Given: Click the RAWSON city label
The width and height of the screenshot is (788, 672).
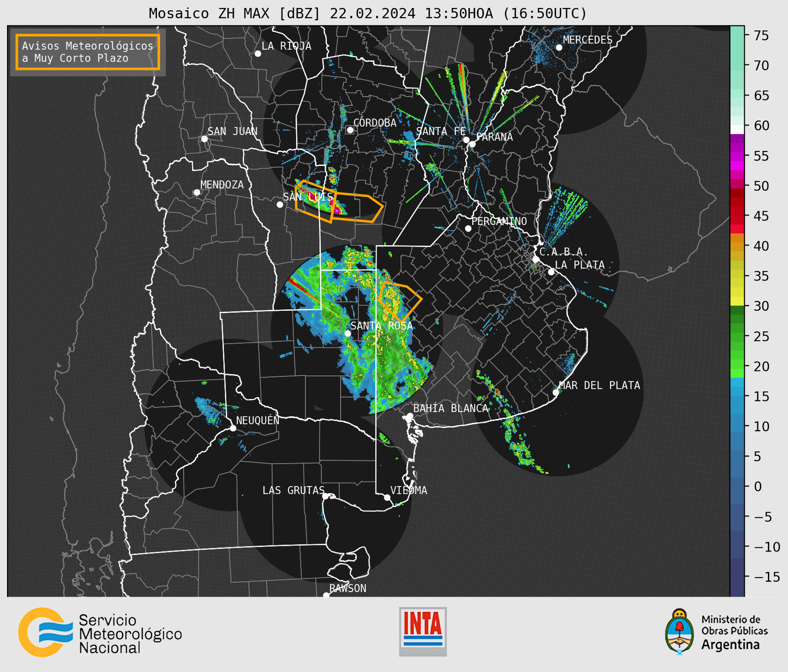Looking at the screenshot, I should (348, 588).
